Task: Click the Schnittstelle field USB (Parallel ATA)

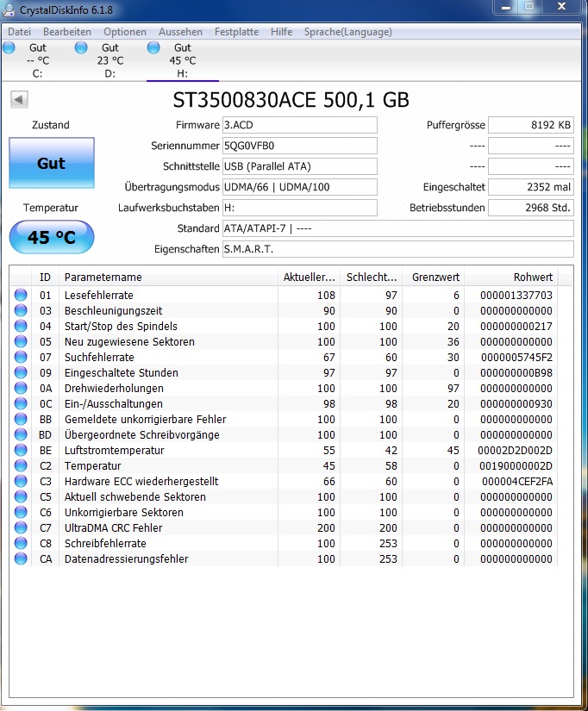Action: coord(300,166)
